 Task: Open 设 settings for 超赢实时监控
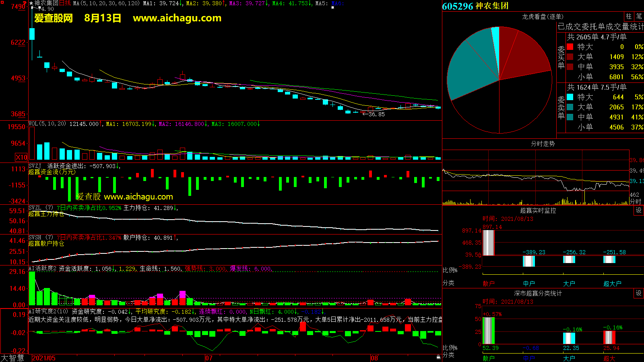coord(639,210)
